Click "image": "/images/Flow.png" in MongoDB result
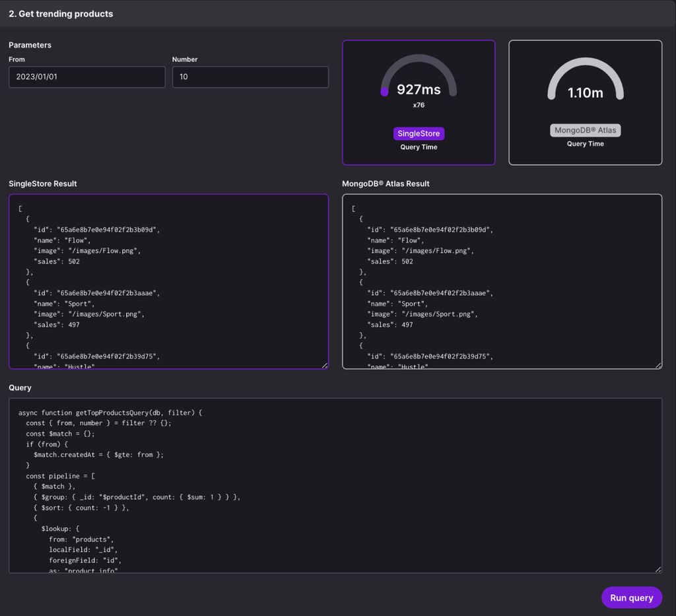Viewport: 676px width, 616px height. (421, 251)
